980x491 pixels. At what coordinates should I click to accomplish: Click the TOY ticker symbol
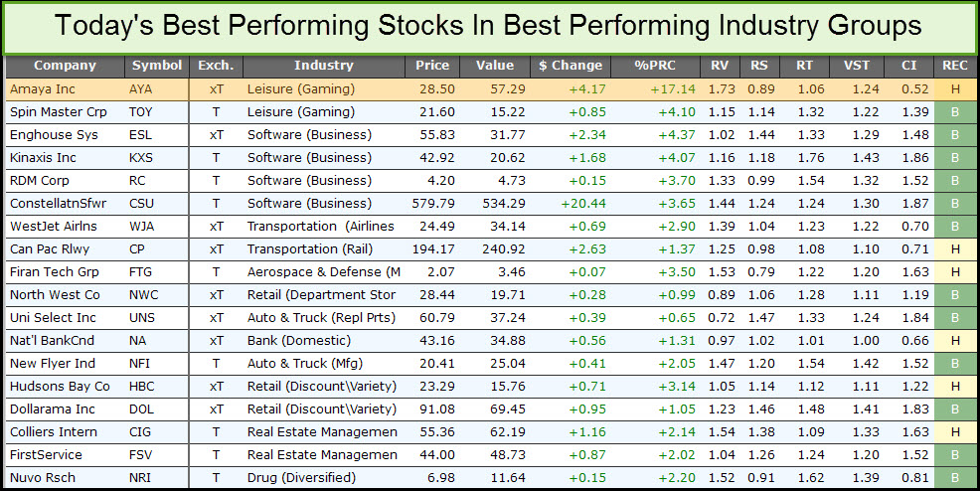point(141,112)
